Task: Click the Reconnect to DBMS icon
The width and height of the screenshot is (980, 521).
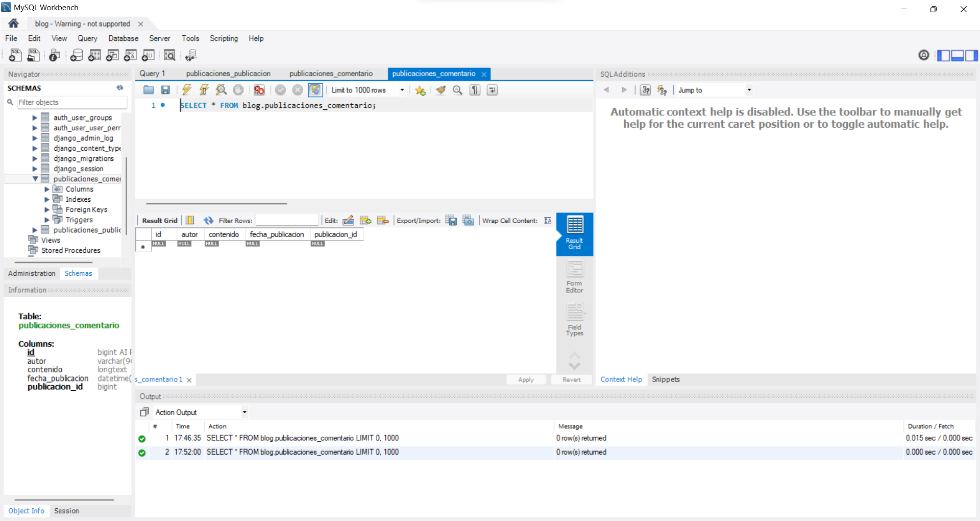Action: click(x=191, y=55)
